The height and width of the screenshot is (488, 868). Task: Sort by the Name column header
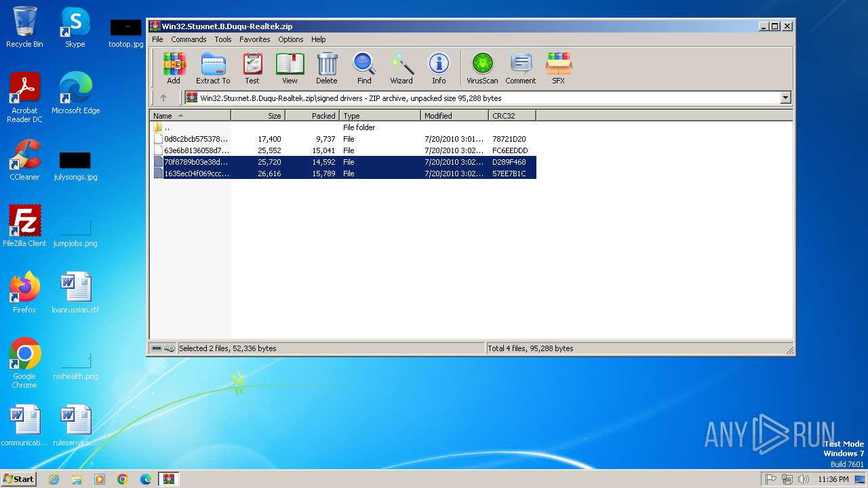(x=191, y=116)
